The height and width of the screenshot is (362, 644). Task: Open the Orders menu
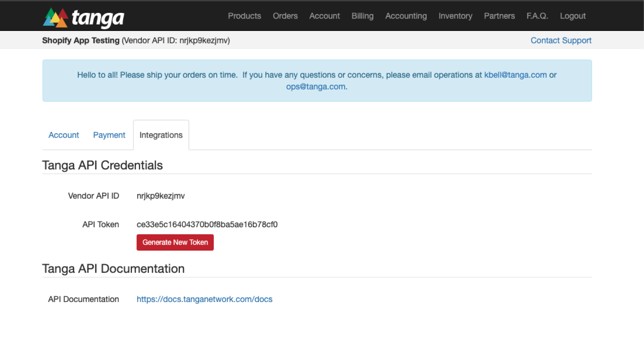point(285,16)
